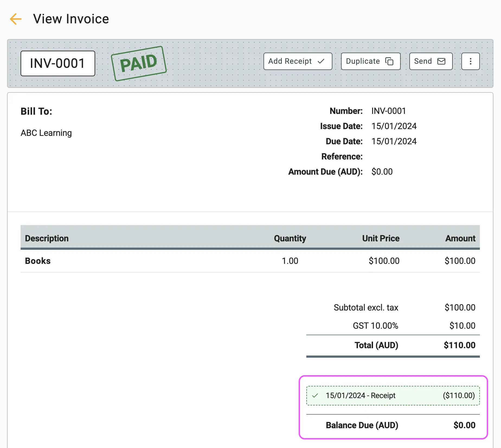Screen dimensions: 501x448
Task: Click the Issue Date value 15/01/2024
Action: [x=394, y=126]
